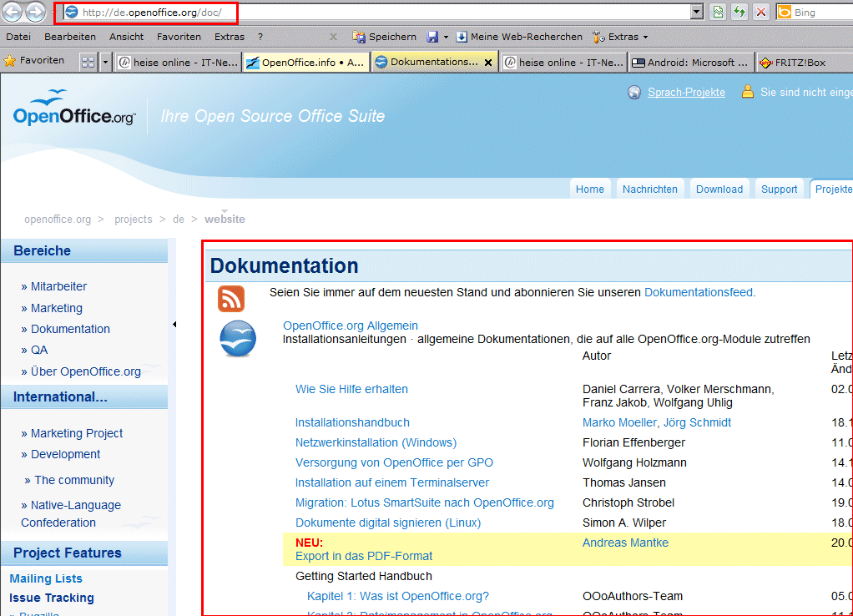Click the de breadcrumb link
Screen dimensions: 853x616
point(179,219)
